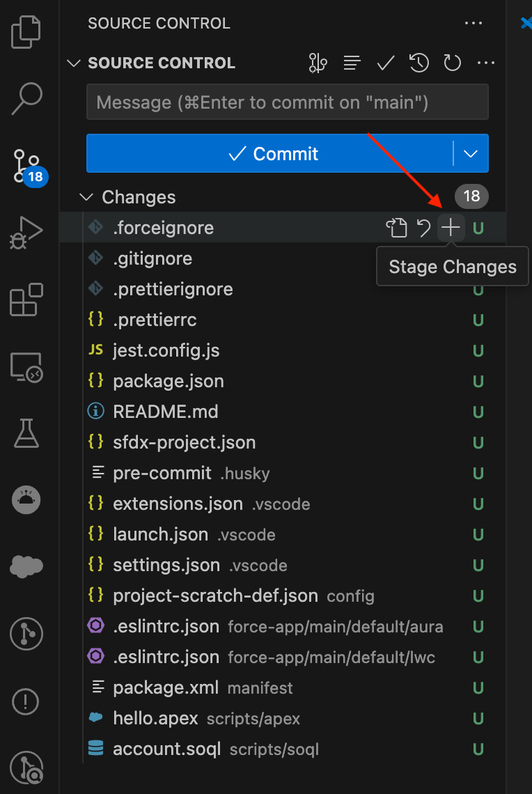Stage changes for .forceignore with plus icon
The image size is (532, 794).
point(451,228)
